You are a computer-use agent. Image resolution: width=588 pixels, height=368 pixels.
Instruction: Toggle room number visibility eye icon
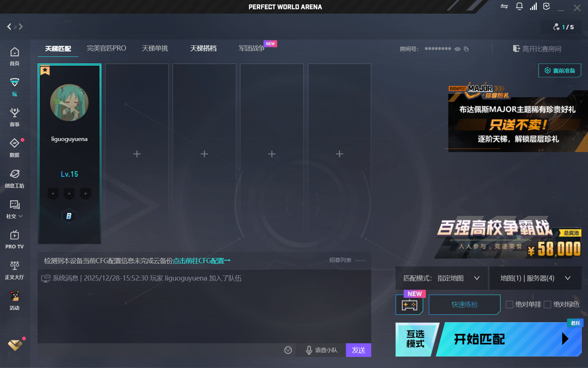(x=457, y=49)
